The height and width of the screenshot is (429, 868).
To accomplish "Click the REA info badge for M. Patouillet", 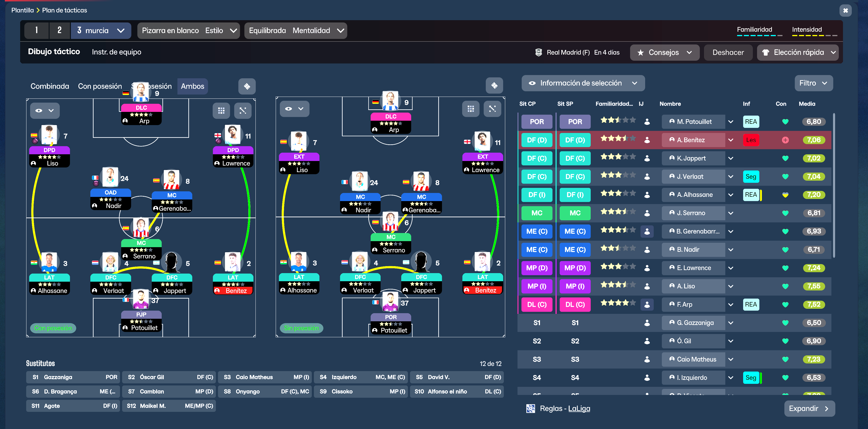I will point(751,122).
